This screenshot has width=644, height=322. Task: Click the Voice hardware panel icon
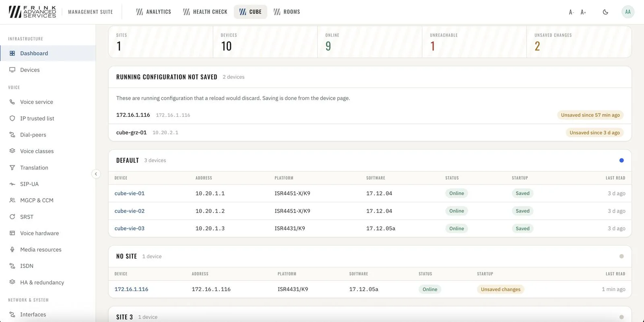point(12,233)
